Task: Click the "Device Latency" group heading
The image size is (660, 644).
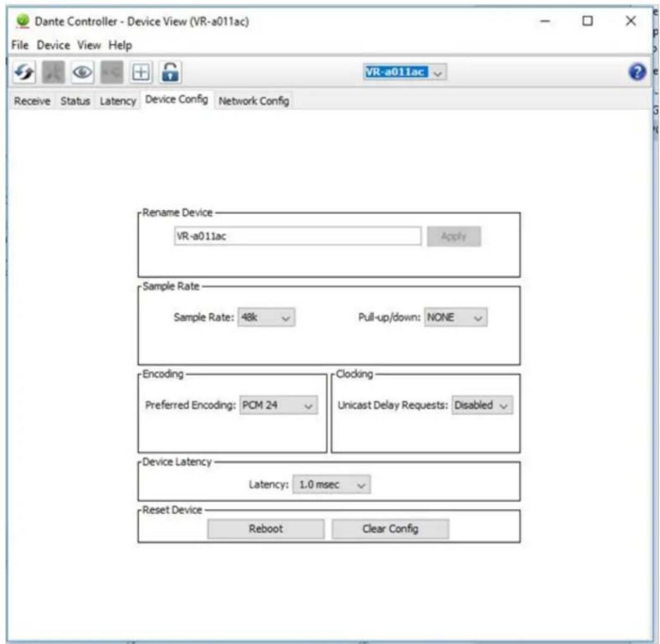Action: tap(177, 462)
